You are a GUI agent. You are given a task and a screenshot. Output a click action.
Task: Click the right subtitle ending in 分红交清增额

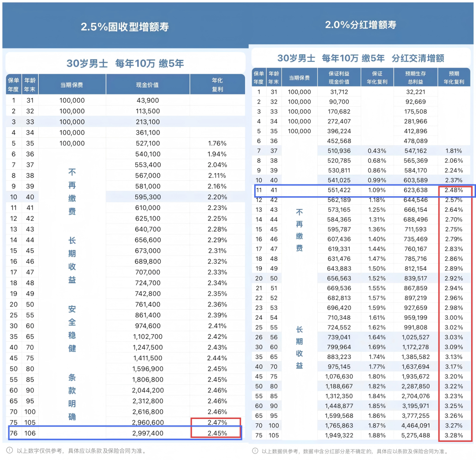(361, 58)
